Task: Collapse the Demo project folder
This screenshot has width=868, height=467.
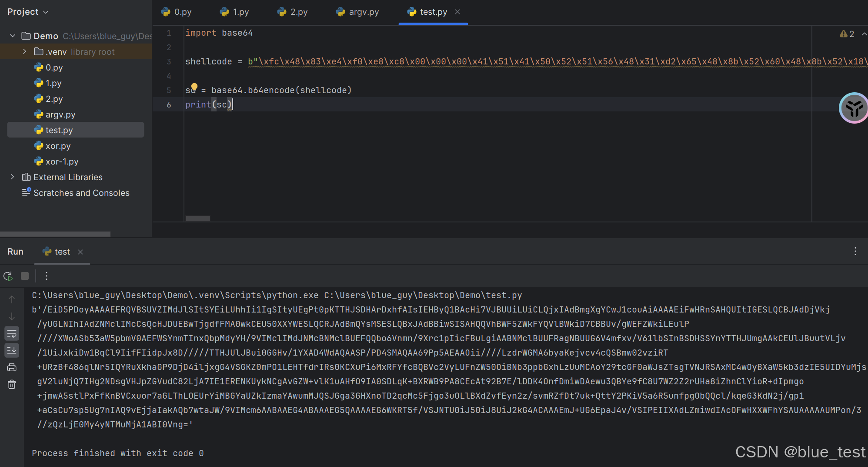Action: point(12,36)
